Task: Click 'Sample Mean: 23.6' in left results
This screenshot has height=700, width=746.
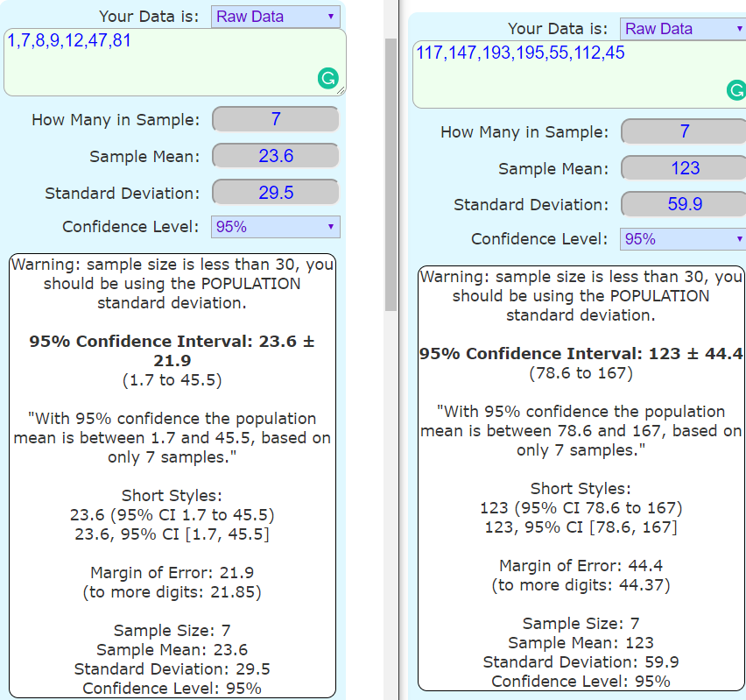Action: coord(172,649)
